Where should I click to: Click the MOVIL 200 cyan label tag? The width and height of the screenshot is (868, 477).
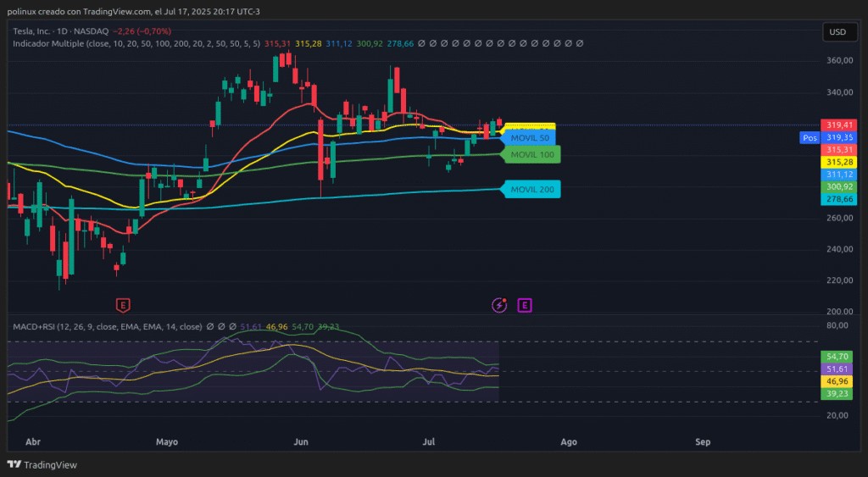click(x=531, y=190)
